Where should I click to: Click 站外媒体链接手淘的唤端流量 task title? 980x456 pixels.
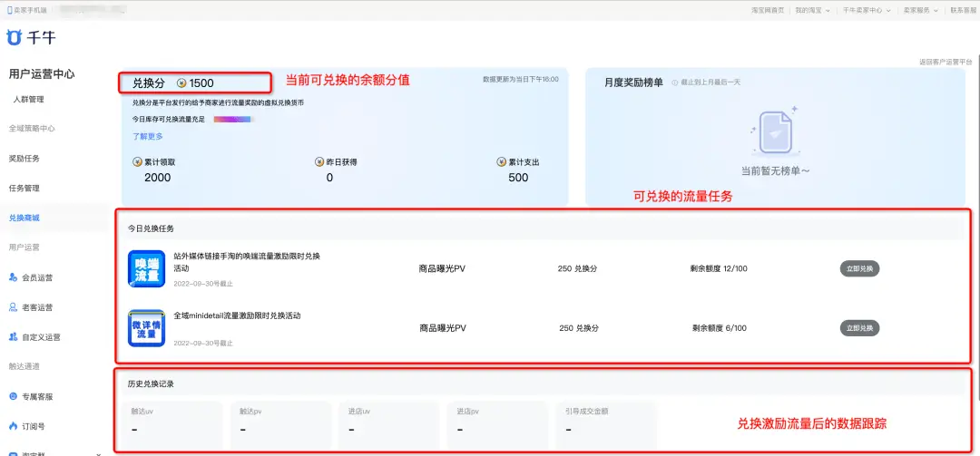247,262
